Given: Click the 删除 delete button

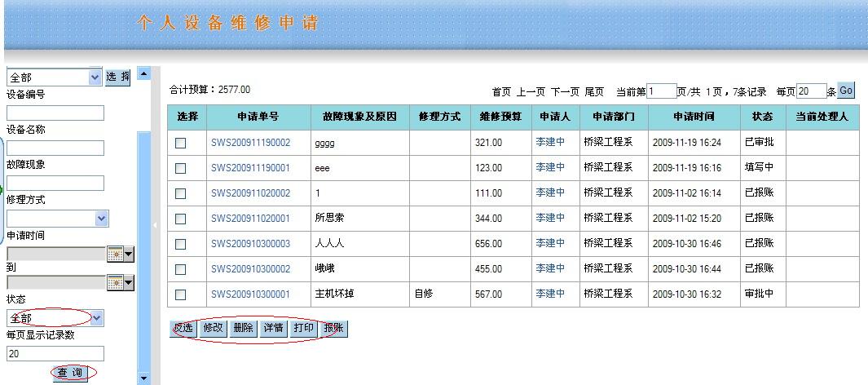Looking at the screenshot, I should (243, 329).
